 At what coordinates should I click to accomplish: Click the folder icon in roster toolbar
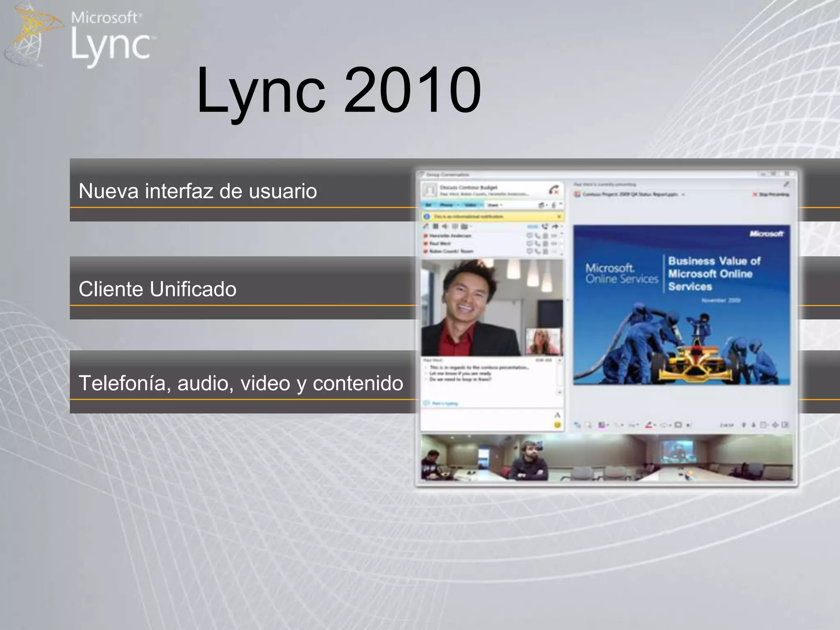point(464,226)
